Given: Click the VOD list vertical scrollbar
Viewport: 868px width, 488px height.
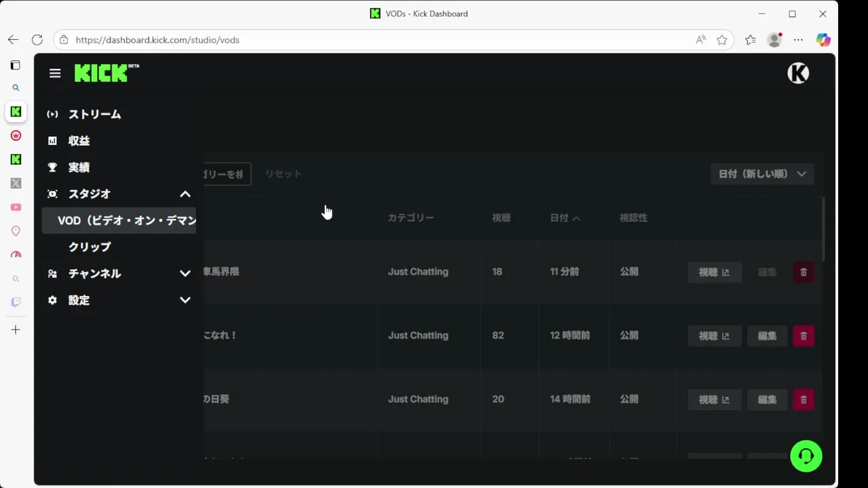Looking at the screenshot, I should click(824, 230).
